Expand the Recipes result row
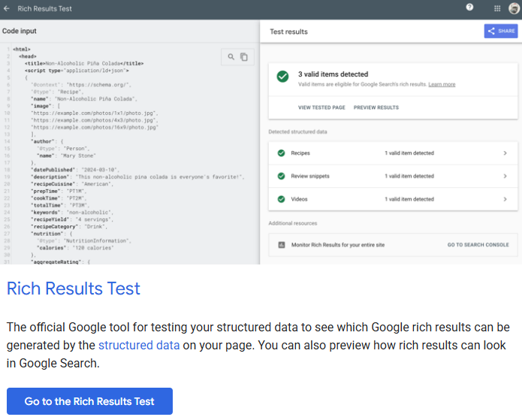Viewport: 522px width, 420px height. tap(505, 153)
